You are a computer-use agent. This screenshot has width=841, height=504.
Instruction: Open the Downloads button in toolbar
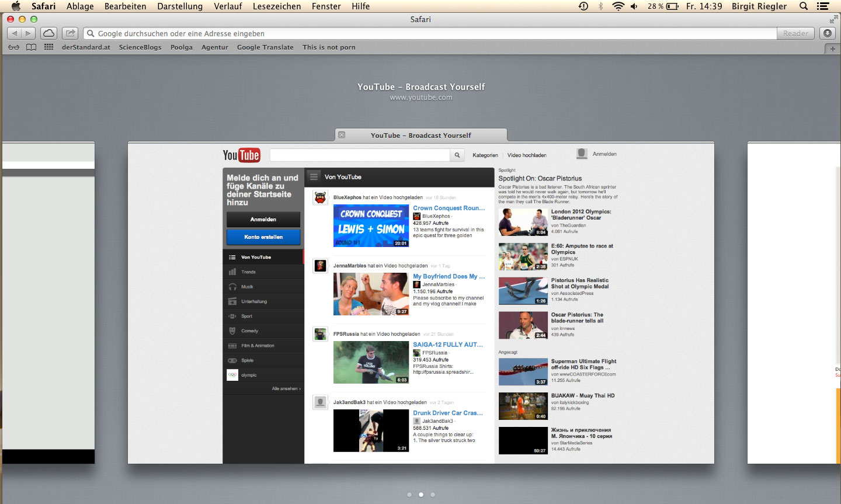pyautogui.click(x=828, y=33)
